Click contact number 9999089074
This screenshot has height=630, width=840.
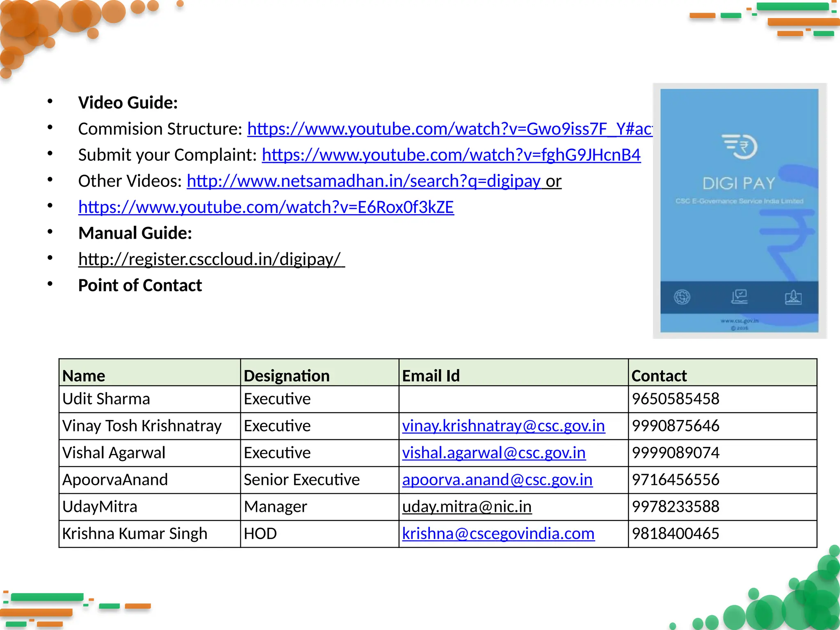[x=676, y=453]
